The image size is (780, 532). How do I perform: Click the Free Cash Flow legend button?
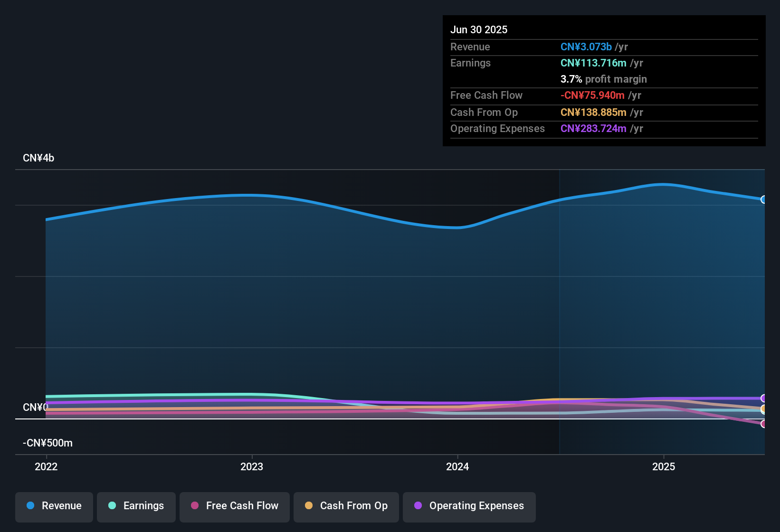click(x=234, y=506)
